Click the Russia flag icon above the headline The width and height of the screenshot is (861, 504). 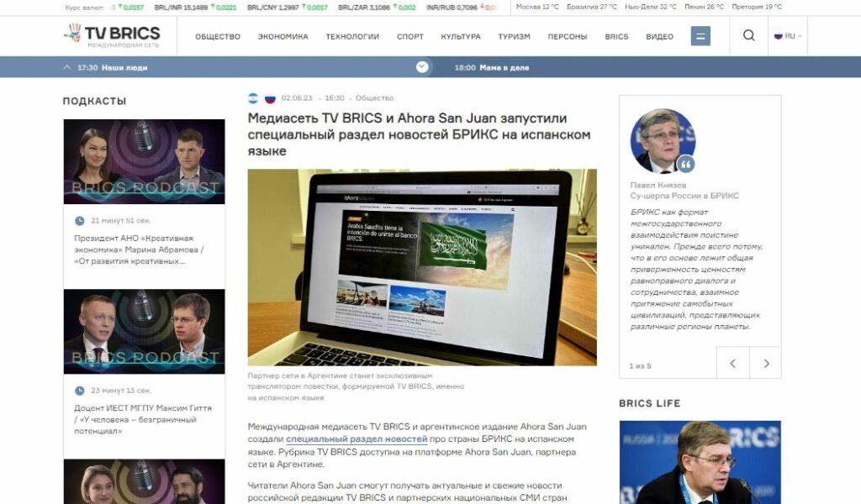click(x=270, y=98)
